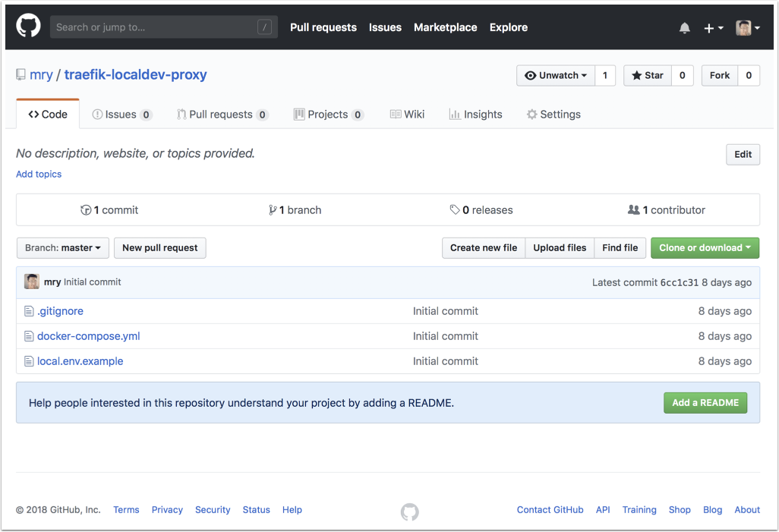Expand the Unwatch dropdown

pyautogui.click(x=556, y=75)
